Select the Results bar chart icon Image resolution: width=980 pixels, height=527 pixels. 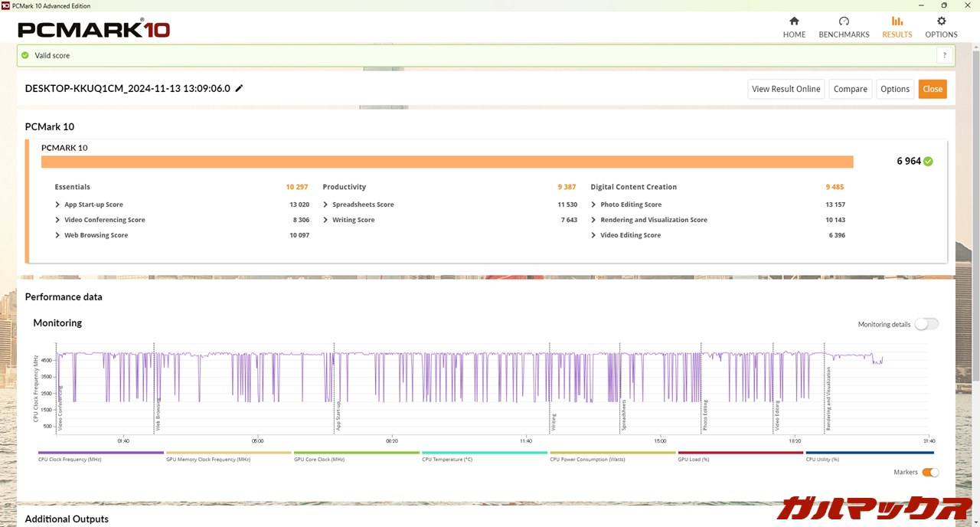[x=897, y=21]
